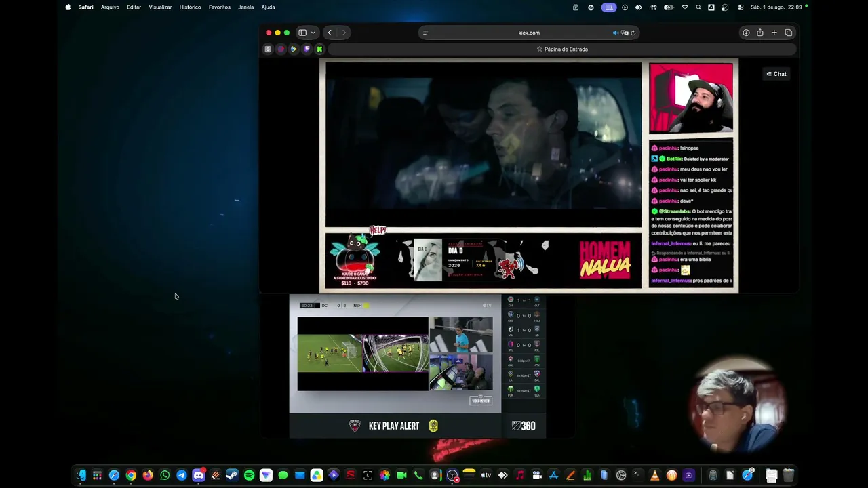
Task: Open a new Safari tab
Action: pyautogui.click(x=774, y=33)
